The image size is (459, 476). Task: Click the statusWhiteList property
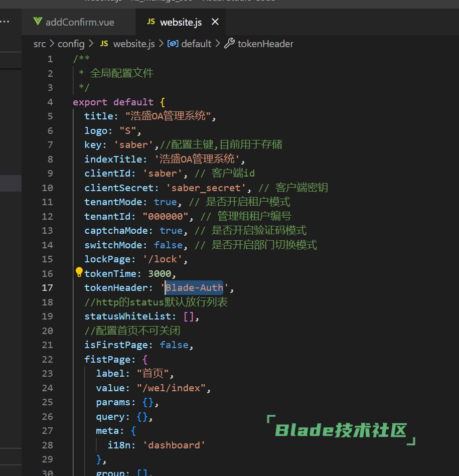point(127,316)
